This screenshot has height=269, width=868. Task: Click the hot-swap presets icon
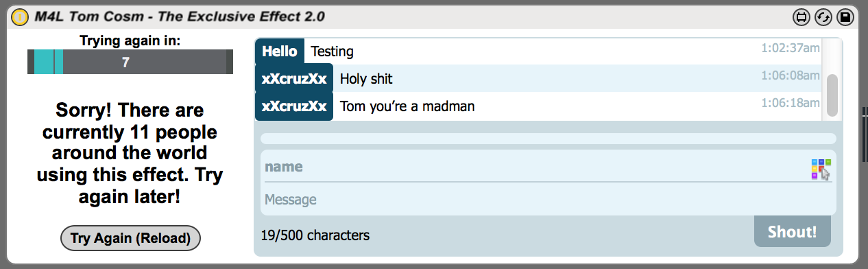[x=801, y=16]
